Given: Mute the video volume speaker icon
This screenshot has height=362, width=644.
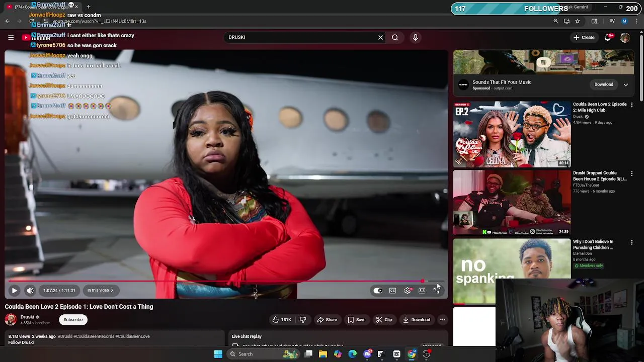Looking at the screenshot, I should 30,290.
